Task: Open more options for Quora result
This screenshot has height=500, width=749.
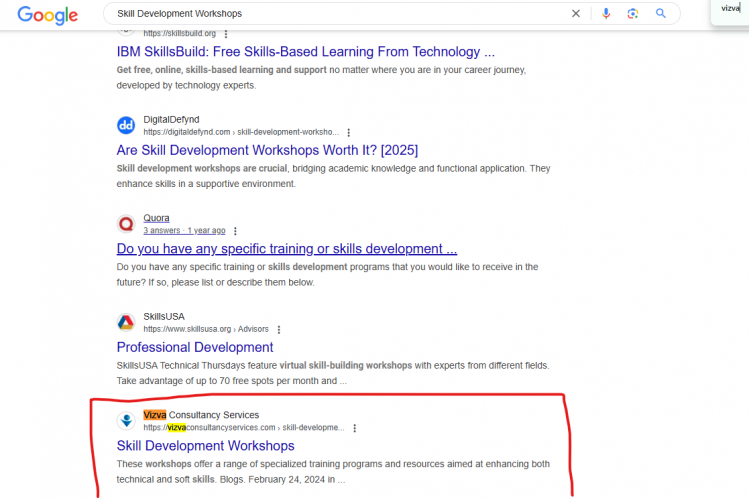Action: coord(235,231)
